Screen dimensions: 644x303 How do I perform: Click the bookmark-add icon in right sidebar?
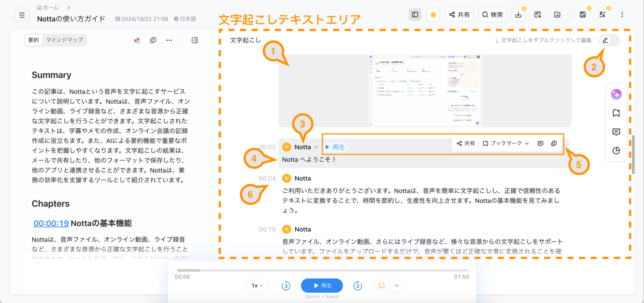point(616,113)
